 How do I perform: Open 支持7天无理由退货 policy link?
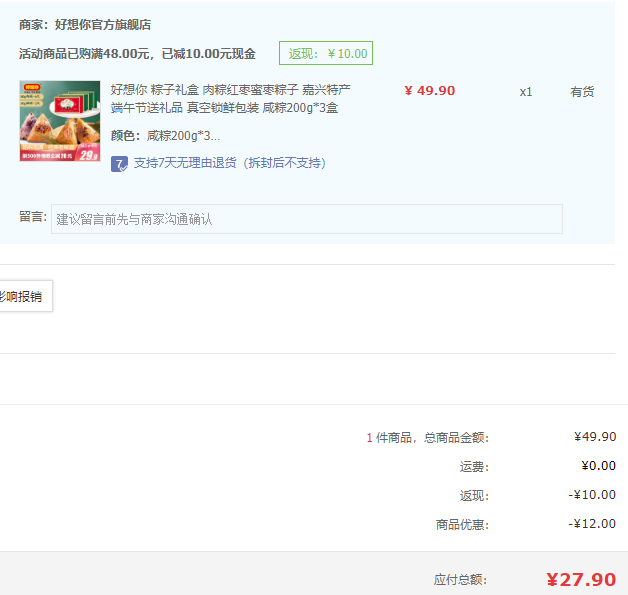(x=229, y=163)
